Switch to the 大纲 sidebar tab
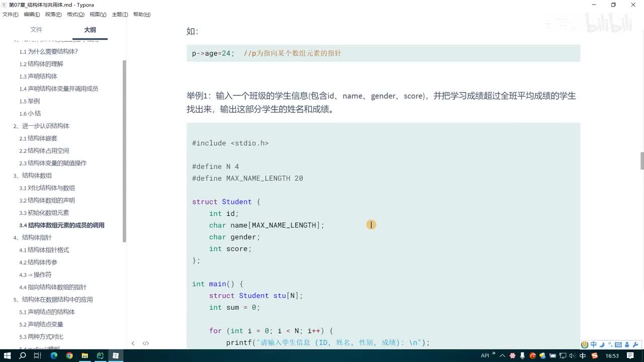Screen dimensions: 644x362 (x=90, y=30)
